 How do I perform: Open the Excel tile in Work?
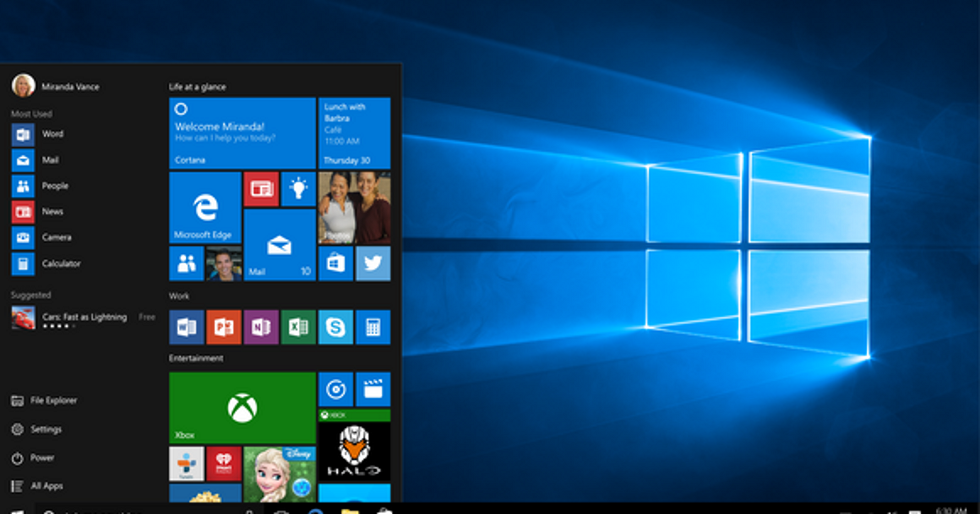coord(298,327)
